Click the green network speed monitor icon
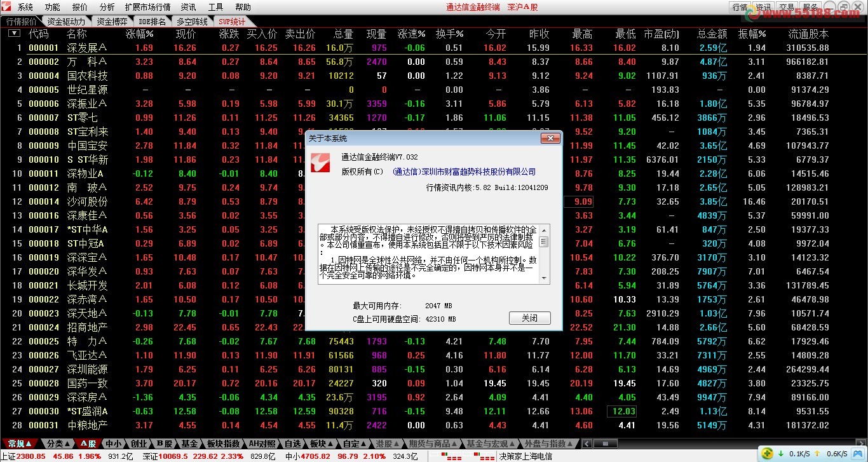Image resolution: width=868 pixels, height=462 pixels. [768, 454]
